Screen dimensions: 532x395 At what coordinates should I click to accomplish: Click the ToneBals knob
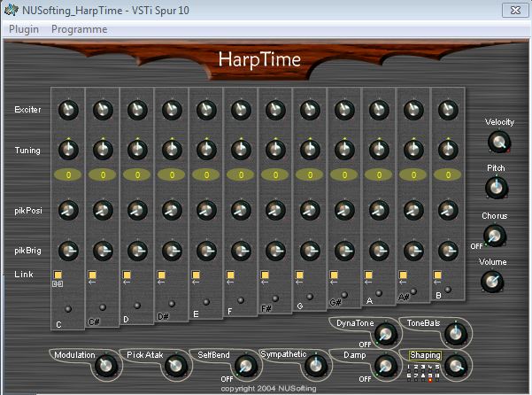[456, 333]
